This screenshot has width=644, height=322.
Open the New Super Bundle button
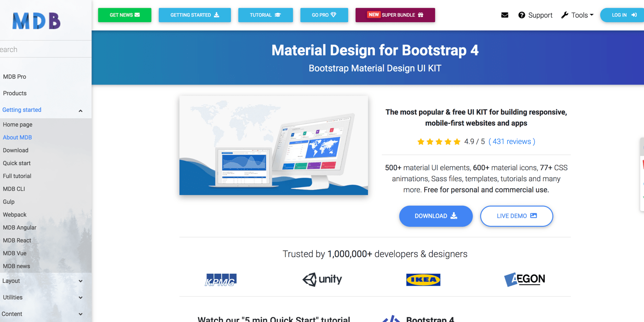395,15
